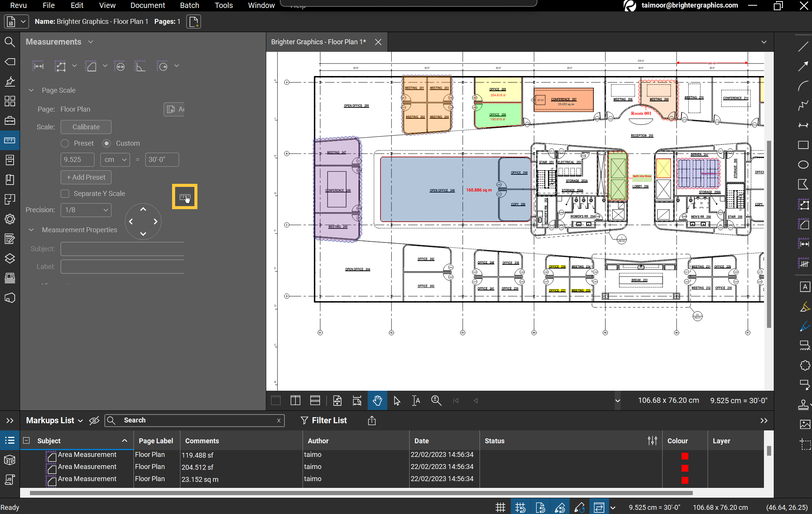The width and height of the screenshot is (812, 514).
Task: Select the Arrow markup tool in right toolbar
Action: 803,67
